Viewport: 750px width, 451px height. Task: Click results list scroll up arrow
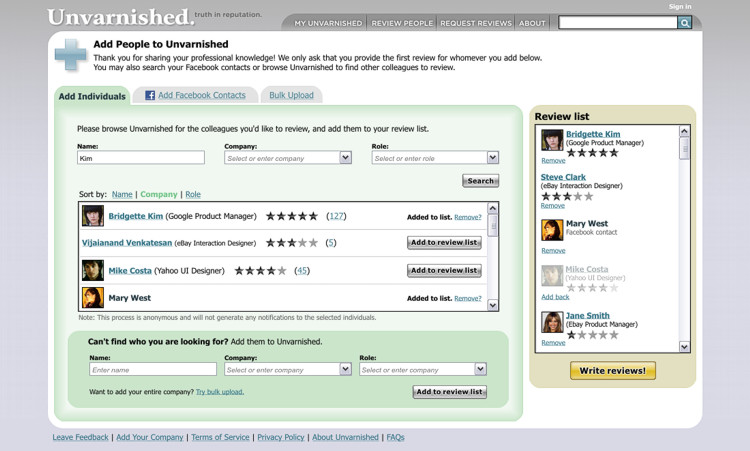[x=493, y=208]
